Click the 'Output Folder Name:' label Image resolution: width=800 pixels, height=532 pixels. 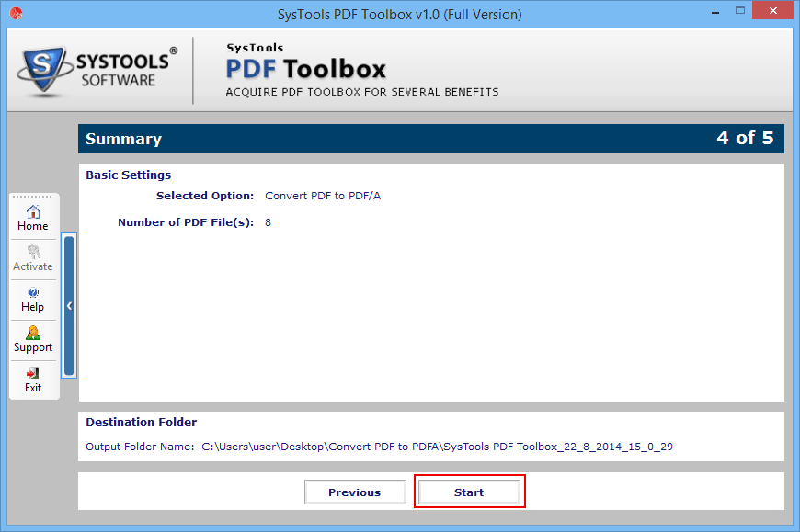pyautogui.click(x=140, y=447)
